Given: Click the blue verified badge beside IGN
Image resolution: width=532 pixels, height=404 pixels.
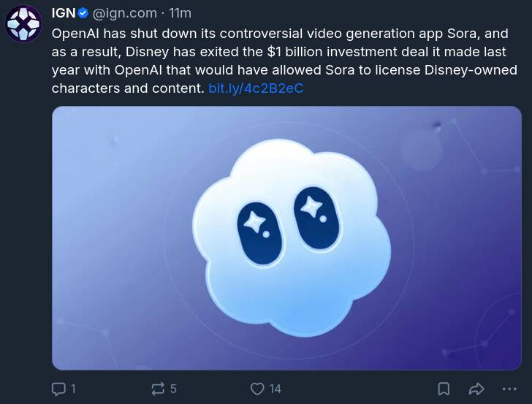Looking at the screenshot, I should (84, 13).
